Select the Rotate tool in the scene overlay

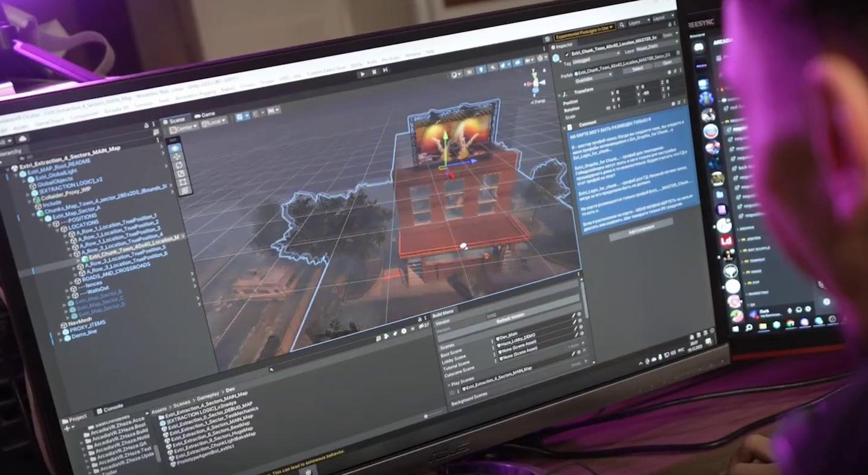[x=178, y=165]
